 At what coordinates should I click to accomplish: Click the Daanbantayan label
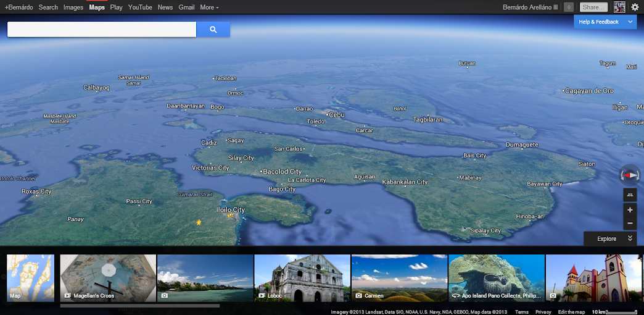pos(186,106)
